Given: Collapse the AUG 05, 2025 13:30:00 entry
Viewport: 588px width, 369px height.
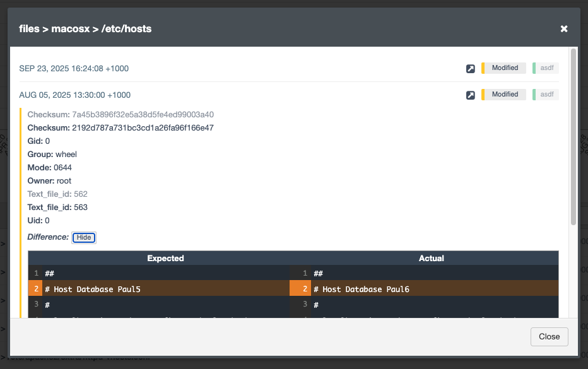Looking at the screenshot, I should pos(74,95).
